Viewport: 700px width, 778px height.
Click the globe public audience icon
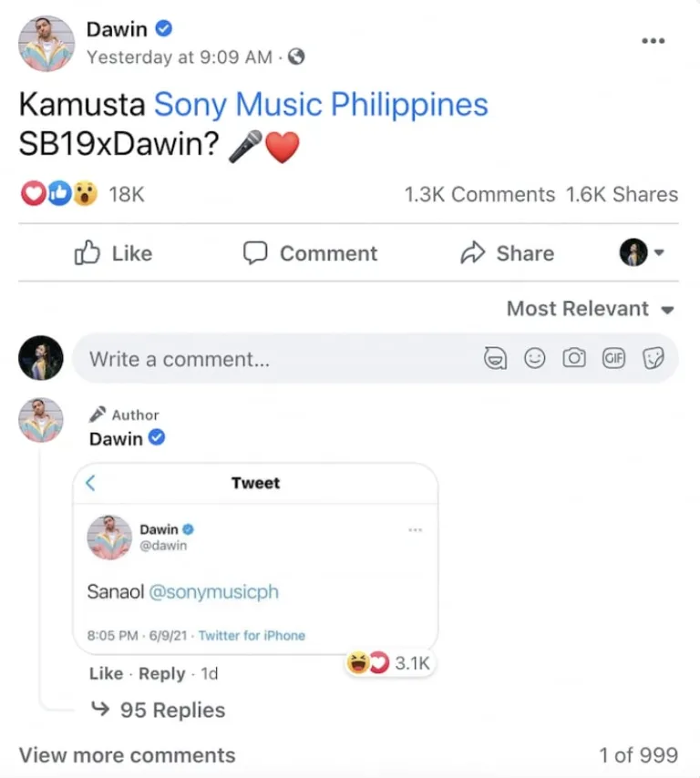(296, 57)
